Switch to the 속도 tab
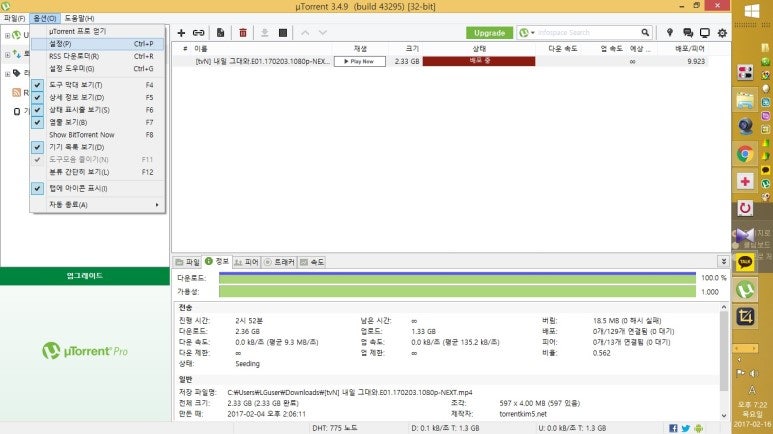The image size is (773, 434). point(312,262)
